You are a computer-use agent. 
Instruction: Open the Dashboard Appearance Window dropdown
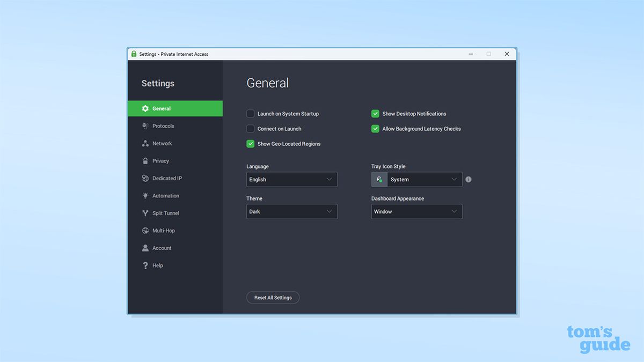pos(416,211)
